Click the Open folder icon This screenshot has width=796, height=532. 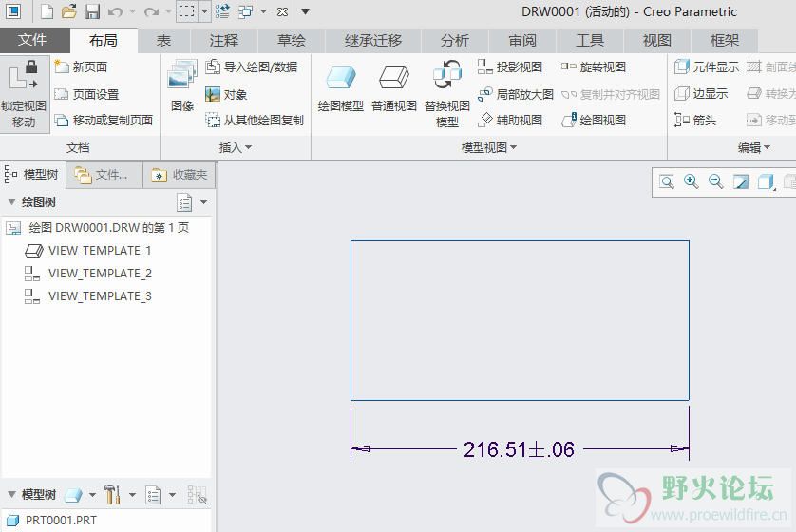coord(69,11)
